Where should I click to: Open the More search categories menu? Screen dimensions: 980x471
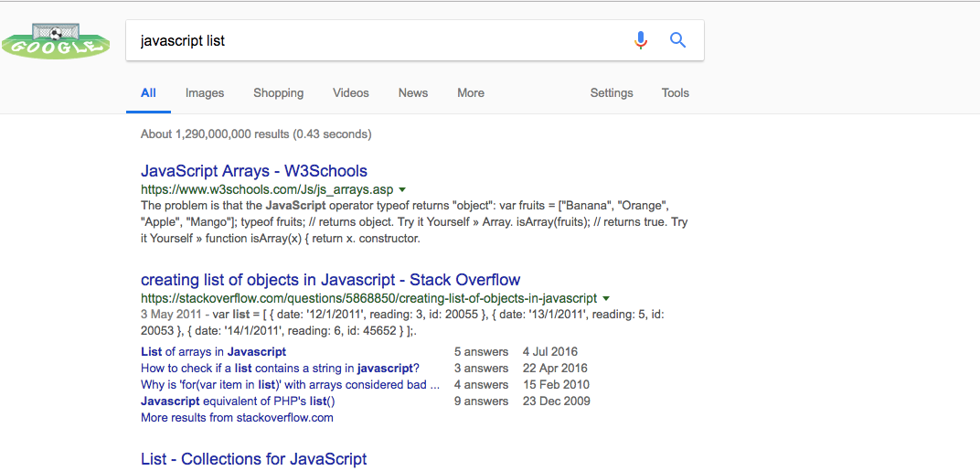click(471, 93)
